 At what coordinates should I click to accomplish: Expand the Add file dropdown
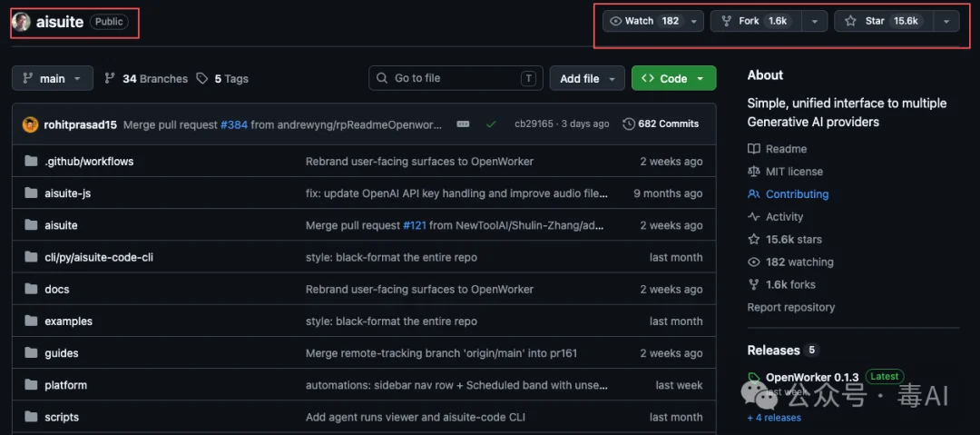tap(587, 78)
